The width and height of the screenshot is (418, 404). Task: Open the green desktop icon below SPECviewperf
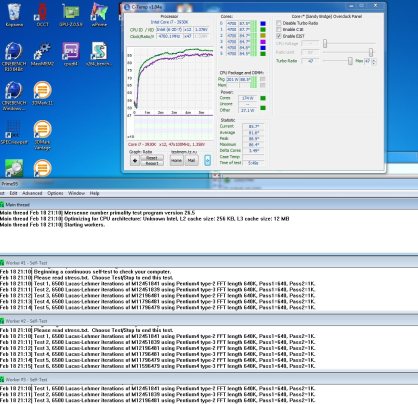point(14,168)
